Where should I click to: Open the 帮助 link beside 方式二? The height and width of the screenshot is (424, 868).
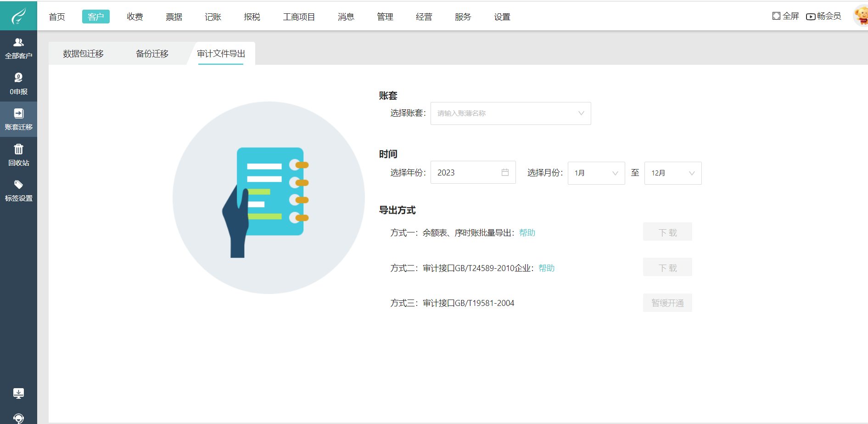click(x=546, y=268)
